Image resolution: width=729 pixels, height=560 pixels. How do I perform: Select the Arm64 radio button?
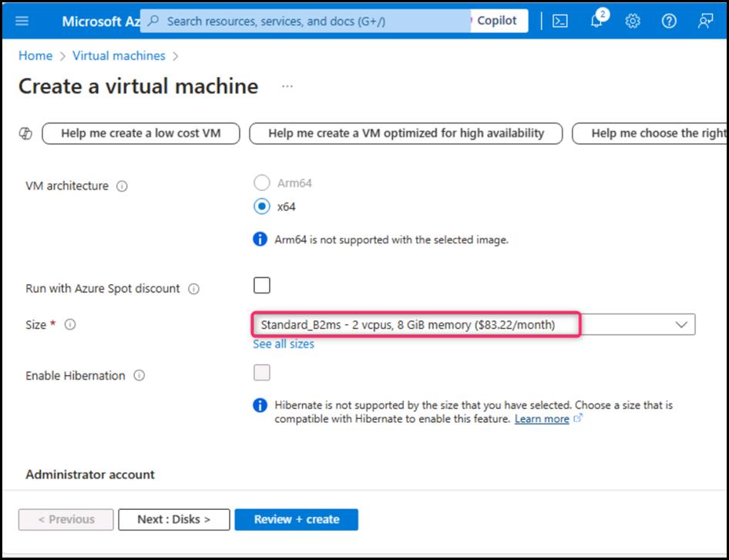click(262, 183)
